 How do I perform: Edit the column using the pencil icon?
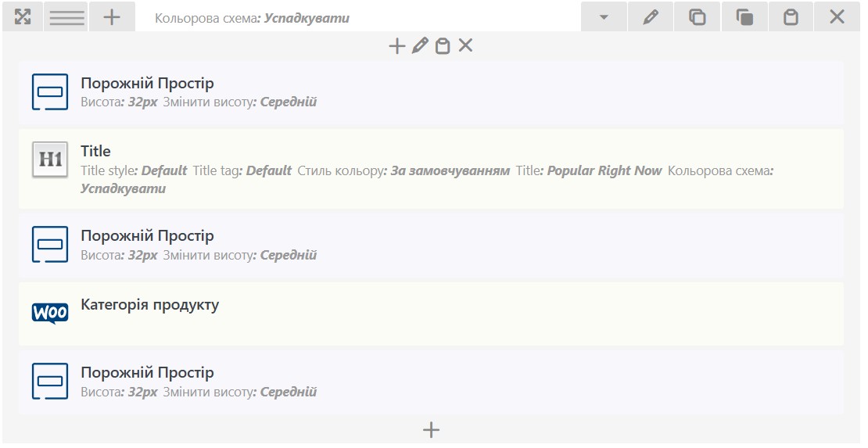pyautogui.click(x=420, y=45)
